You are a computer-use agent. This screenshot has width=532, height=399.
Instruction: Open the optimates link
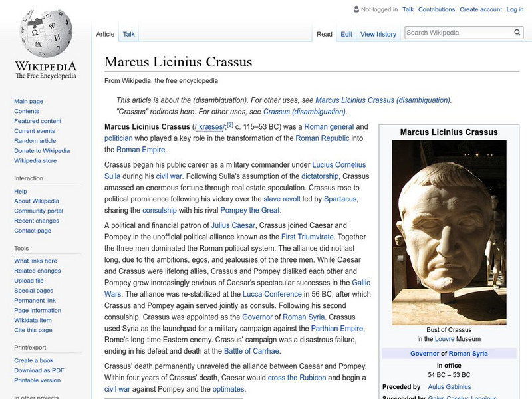coord(228,389)
